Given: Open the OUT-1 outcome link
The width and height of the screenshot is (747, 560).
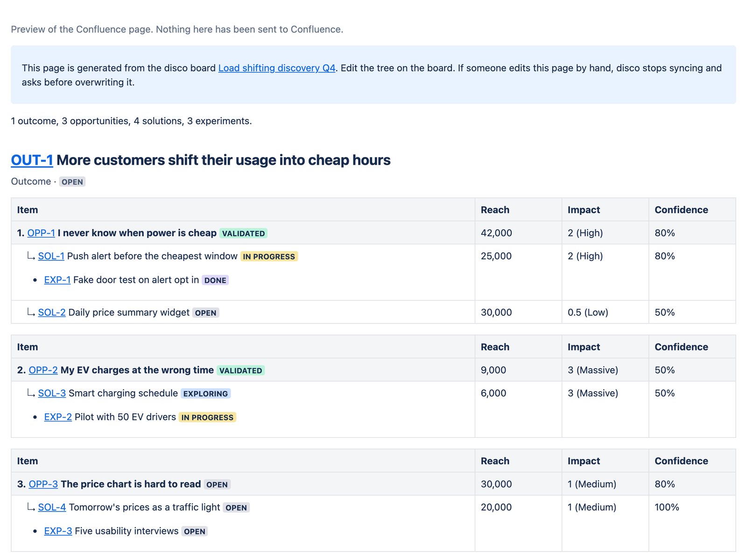Looking at the screenshot, I should point(32,160).
